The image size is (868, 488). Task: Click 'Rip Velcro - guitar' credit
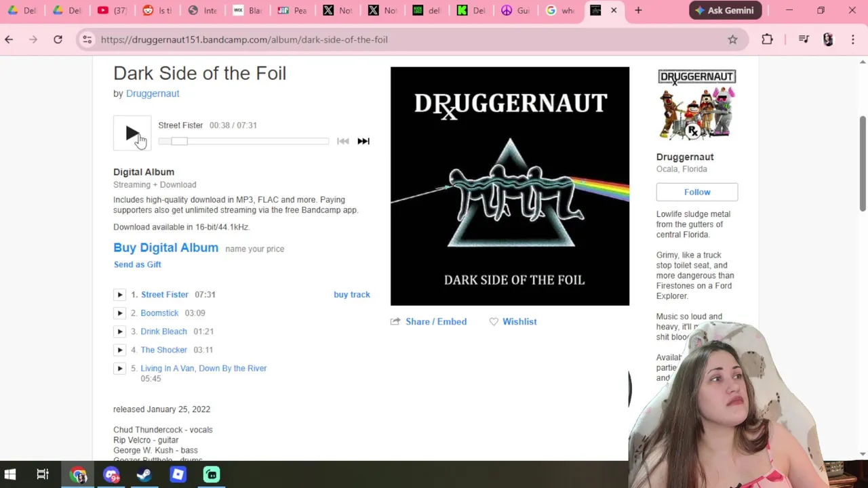146,440
